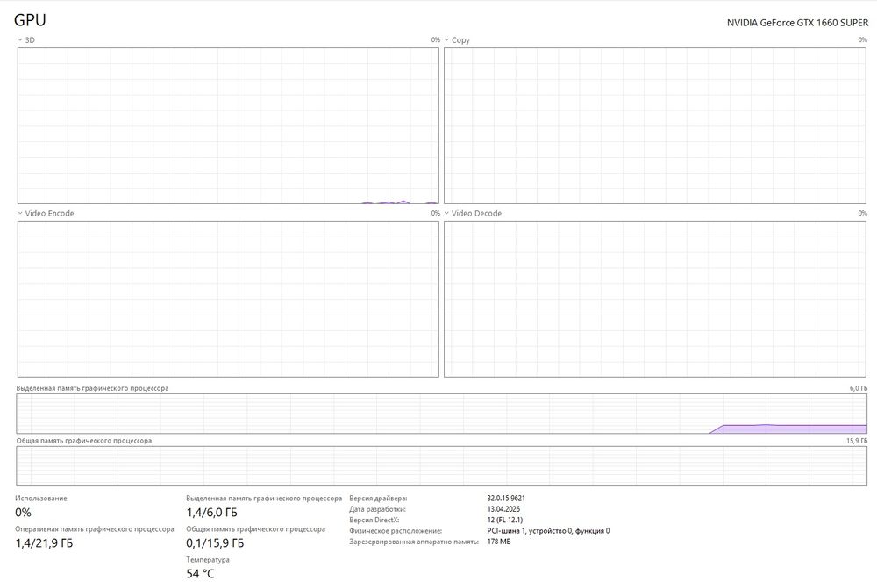This screenshot has height=588, width=877.
Task: Click the driver date 13.04.2026
Action: pyautogui.click(x=503, y=509)
